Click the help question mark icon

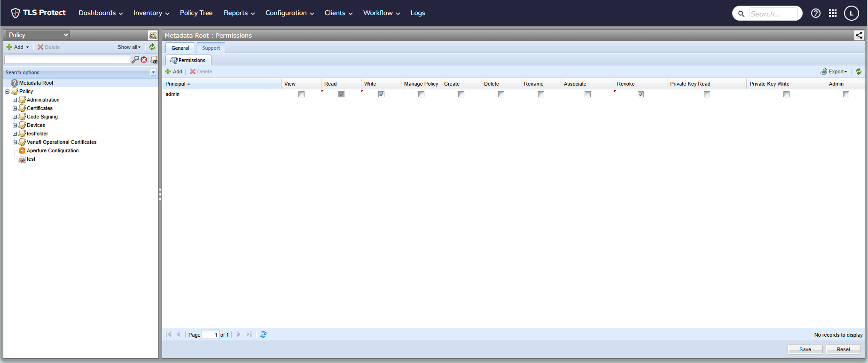816,13
